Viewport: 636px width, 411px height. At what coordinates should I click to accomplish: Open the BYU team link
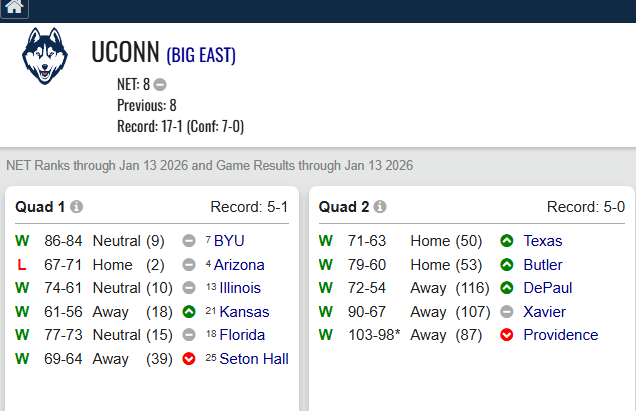coord(229,241)
